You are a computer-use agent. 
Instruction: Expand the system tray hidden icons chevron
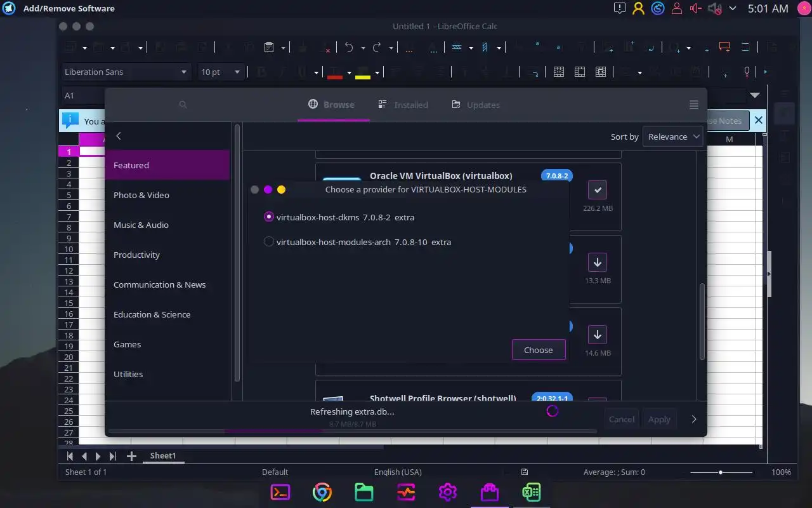click(733, 8)
